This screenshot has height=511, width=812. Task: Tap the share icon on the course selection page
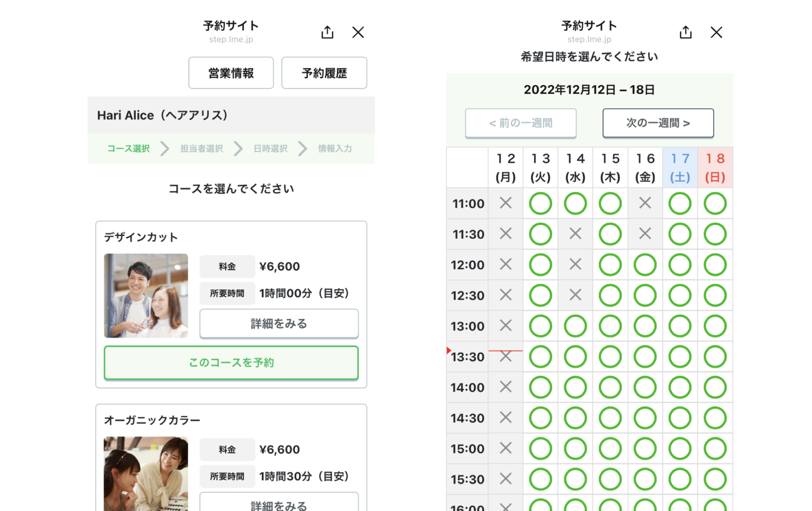tap(327, 32)
